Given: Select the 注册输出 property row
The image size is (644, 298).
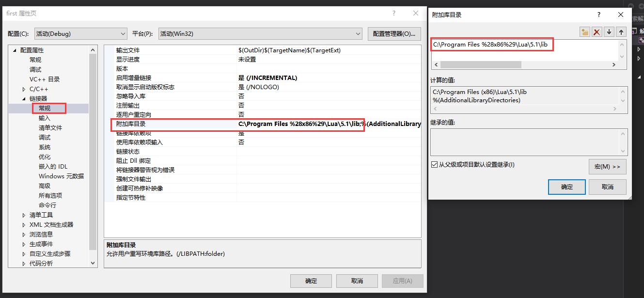Looking at the screenshot, I should [x=263, y=106].
